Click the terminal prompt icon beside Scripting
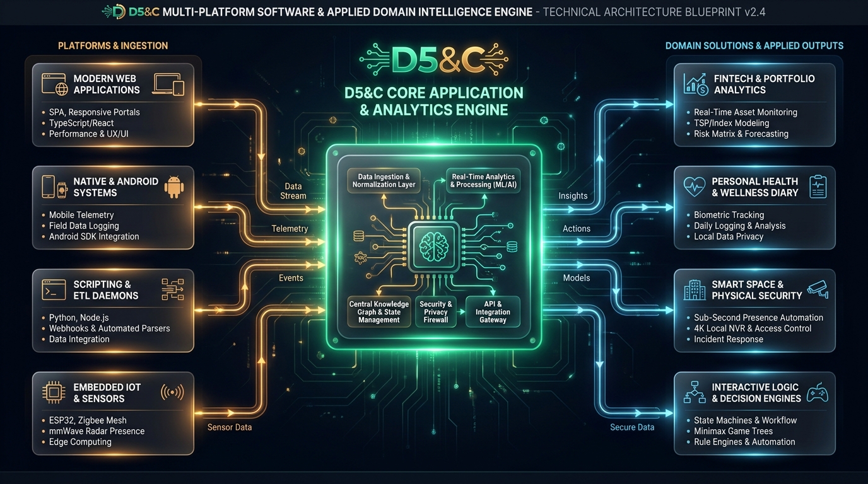Screen dimensions: 868x484 54,289
